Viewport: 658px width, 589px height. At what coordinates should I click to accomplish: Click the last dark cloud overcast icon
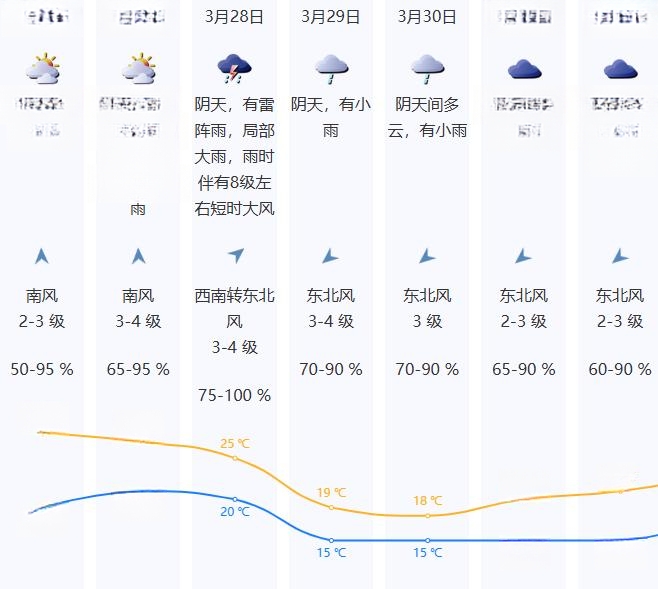[620, 70]
